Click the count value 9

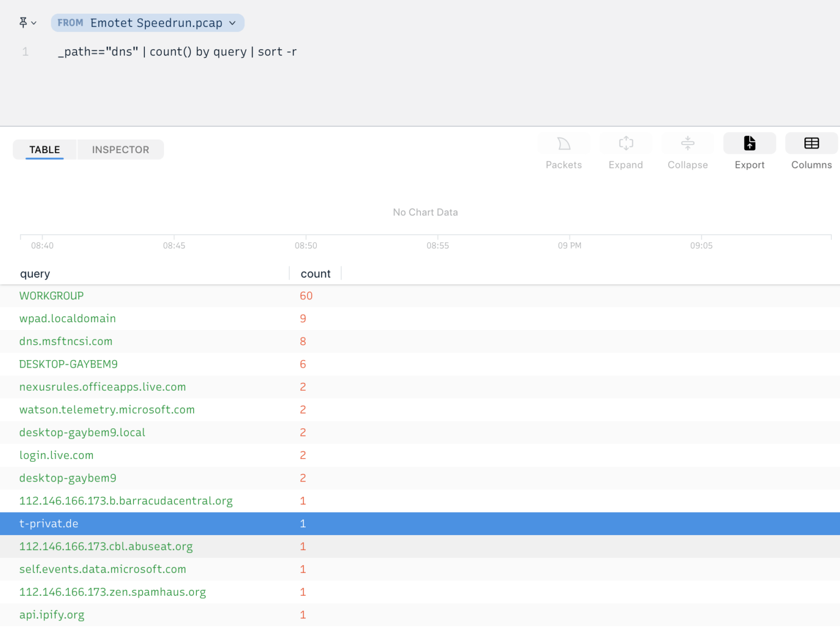coord(303,318)
